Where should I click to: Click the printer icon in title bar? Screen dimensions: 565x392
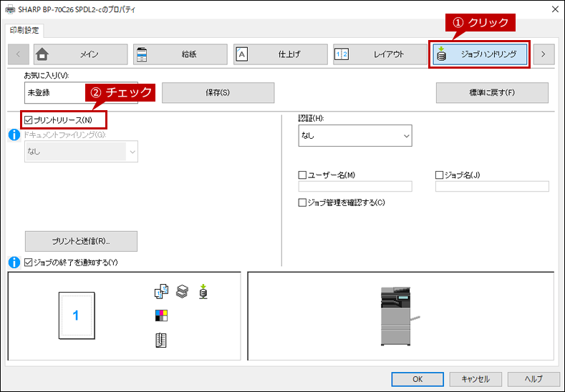point(10,10)
